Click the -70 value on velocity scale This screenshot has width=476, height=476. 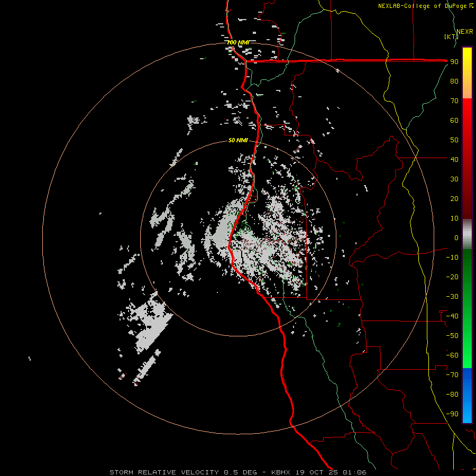click(x=452, y=374)
